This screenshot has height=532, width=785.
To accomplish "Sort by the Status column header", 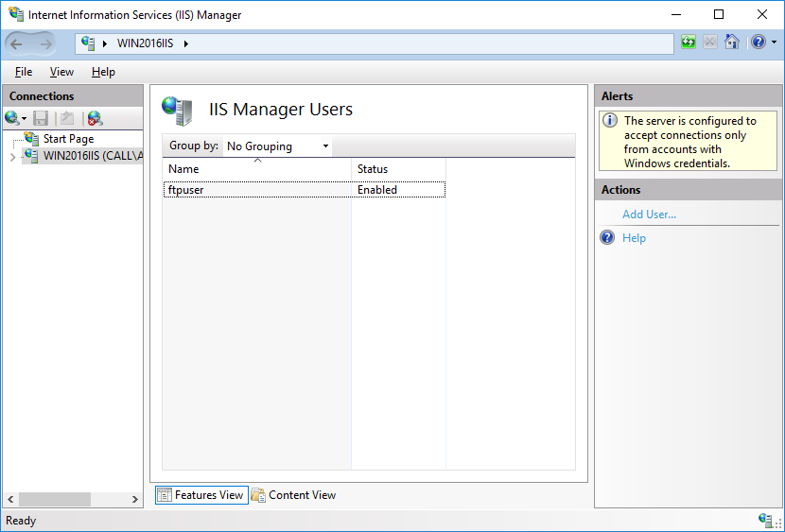I will [398, 169].
